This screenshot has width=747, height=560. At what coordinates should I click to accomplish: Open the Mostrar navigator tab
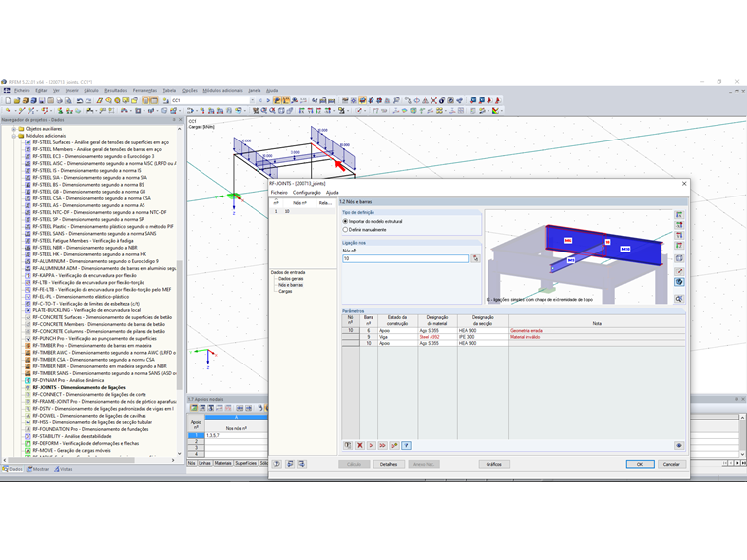pyautogui.click(x=38, y=469)
